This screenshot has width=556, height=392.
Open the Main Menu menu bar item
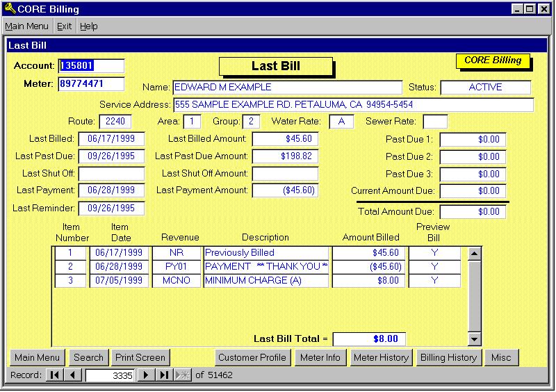point(26,26)
